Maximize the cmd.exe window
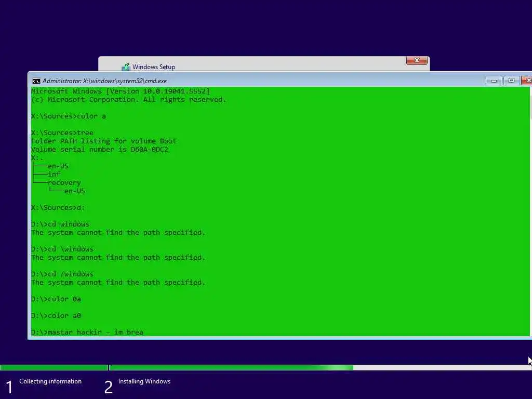The height and width of the screenshot is (399, 532). [511, 81]
